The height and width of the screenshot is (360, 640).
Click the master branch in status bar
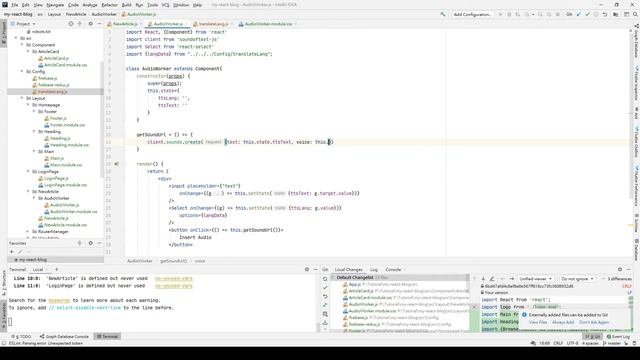pyautogui.click(x=611, y=344)
